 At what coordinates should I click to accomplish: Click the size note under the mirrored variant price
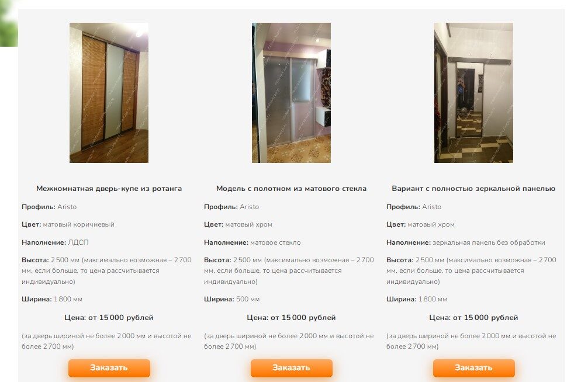pos(471,341)
